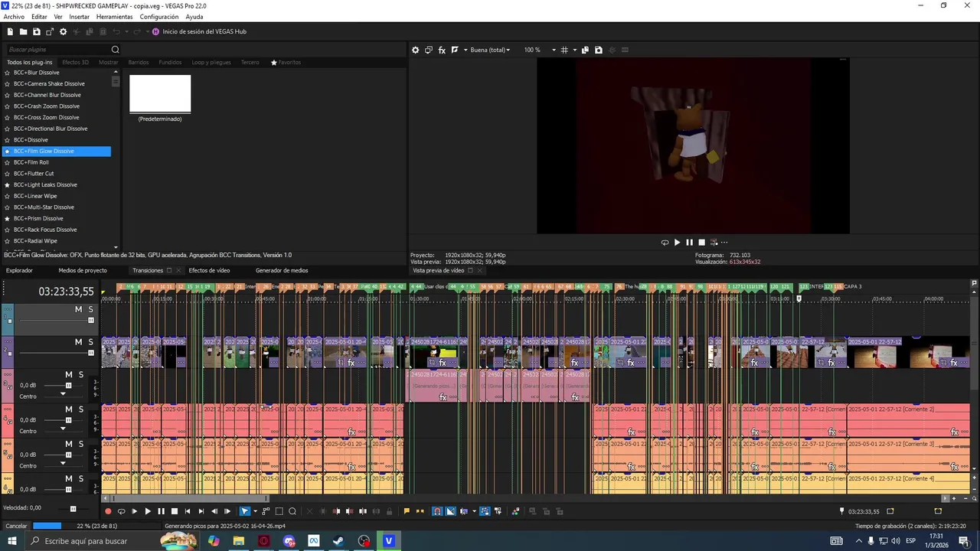
Task: Focus the Buscar plugins search field
Action: [x=57, y=50]
